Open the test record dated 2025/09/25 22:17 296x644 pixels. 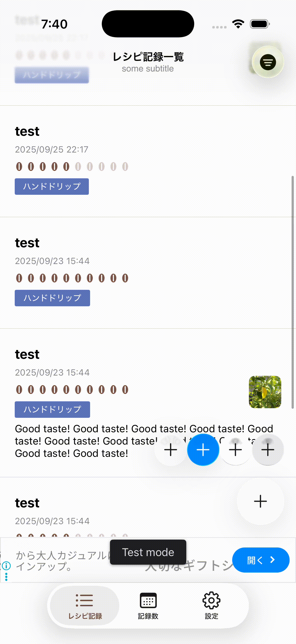point(148,161)
